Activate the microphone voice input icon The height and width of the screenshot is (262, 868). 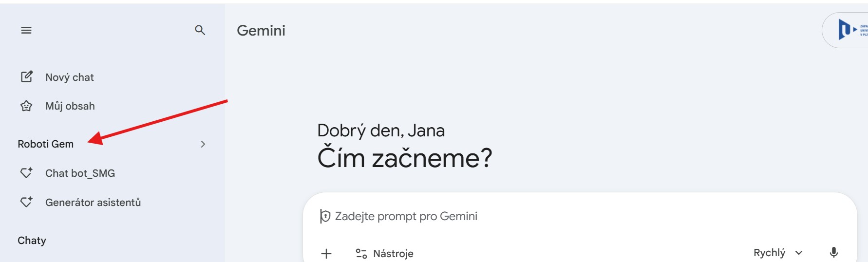click(x=833, y=252)
